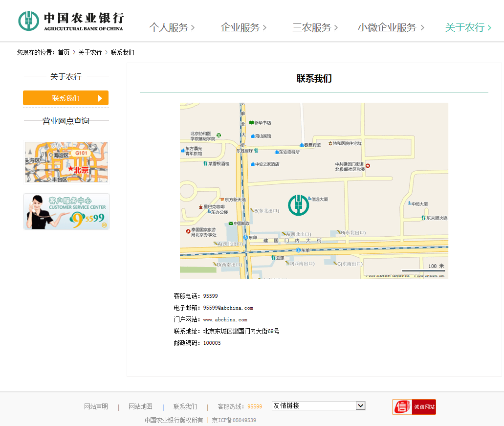Open the 关于农行 menu
The height and width of the screenshot is (426, 504).
coord(468,28)
